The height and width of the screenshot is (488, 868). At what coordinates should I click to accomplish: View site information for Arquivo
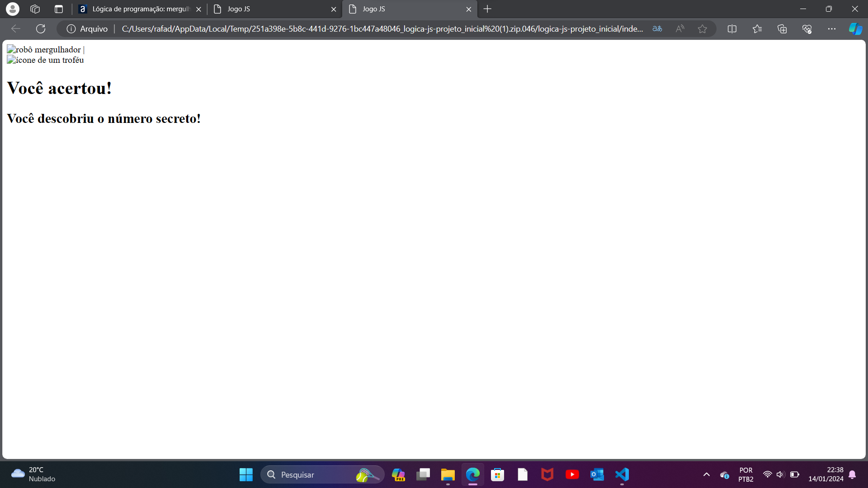[87, 29]
